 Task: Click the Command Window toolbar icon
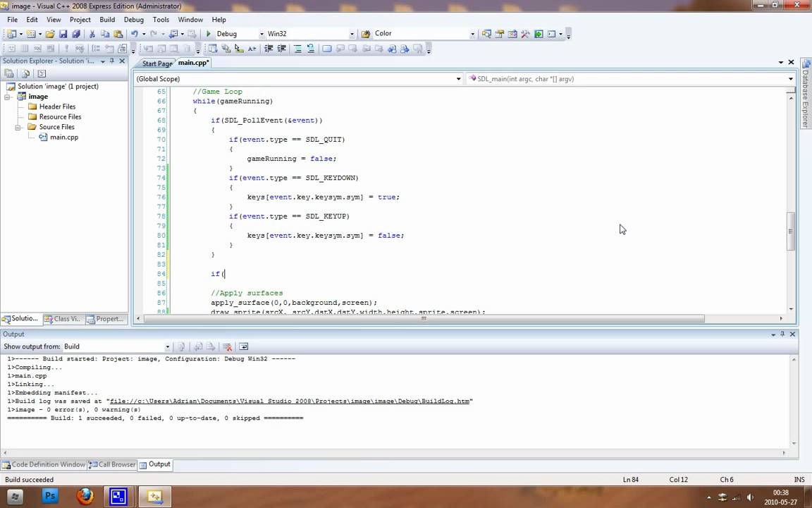[551, 34]
